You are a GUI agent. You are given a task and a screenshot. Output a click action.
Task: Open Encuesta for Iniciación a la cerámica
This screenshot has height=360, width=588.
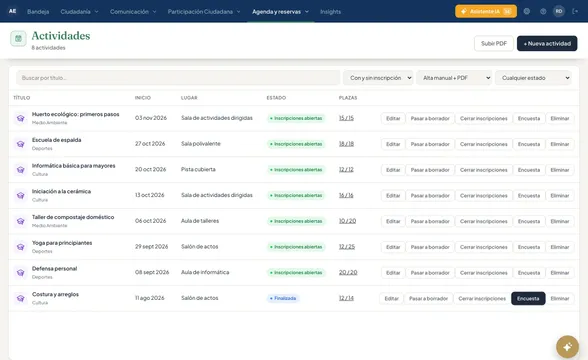coord(529,196)
